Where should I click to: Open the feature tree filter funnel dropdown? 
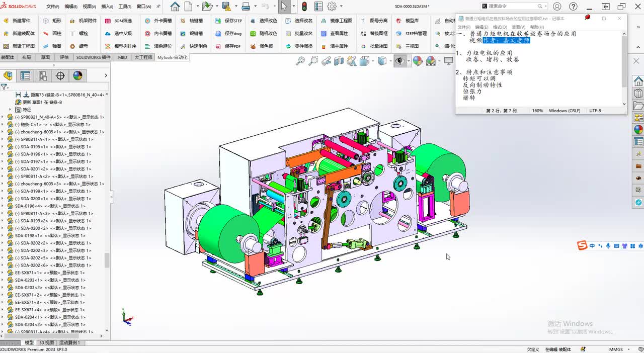point(5,87)
